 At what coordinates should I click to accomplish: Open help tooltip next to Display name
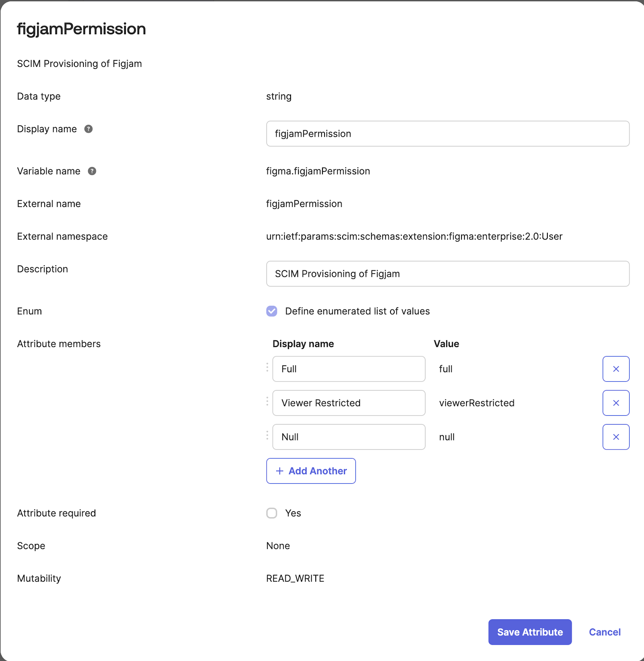(88, 129)
